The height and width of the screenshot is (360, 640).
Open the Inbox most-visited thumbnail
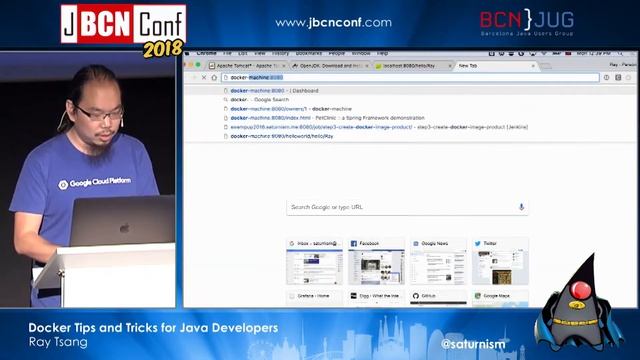[x=314, y=261]
